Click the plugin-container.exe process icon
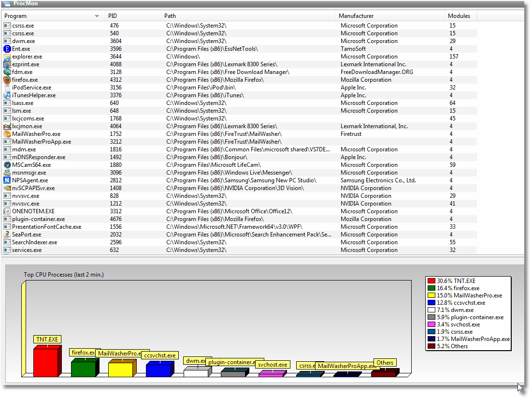 click(x=7, y=220)
